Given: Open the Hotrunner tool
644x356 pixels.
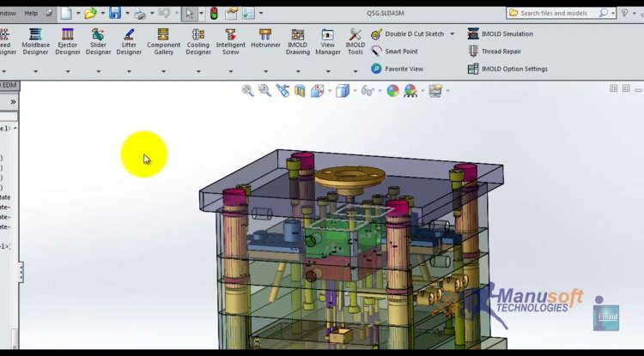Looking at the screenshot, I should [x=265, y=39].
